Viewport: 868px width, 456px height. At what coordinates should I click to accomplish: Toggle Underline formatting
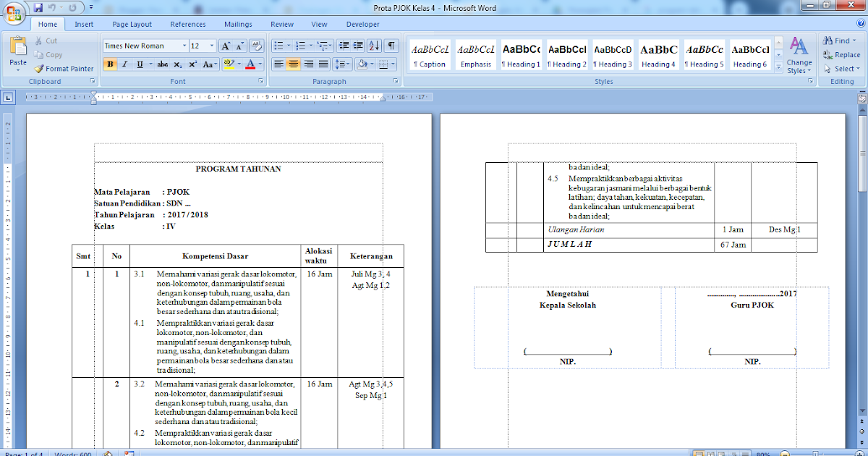142,64
